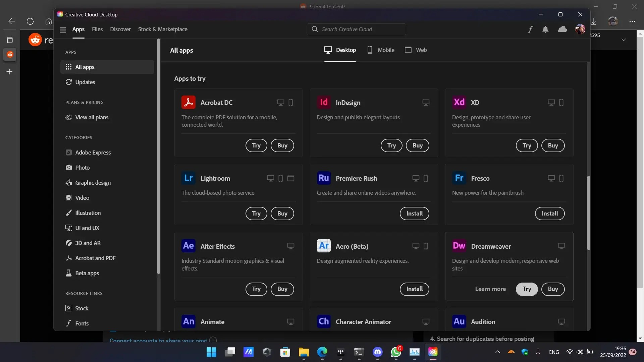Click the After Effects app icon

click(189, 246)
